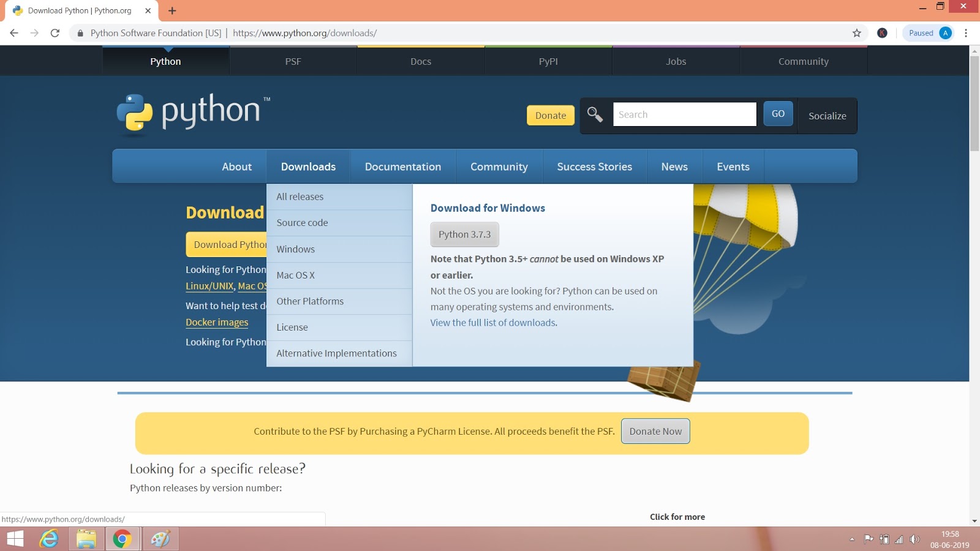Click the Action Center flag icon
980x551 pixels.
[x=869, y=539]
